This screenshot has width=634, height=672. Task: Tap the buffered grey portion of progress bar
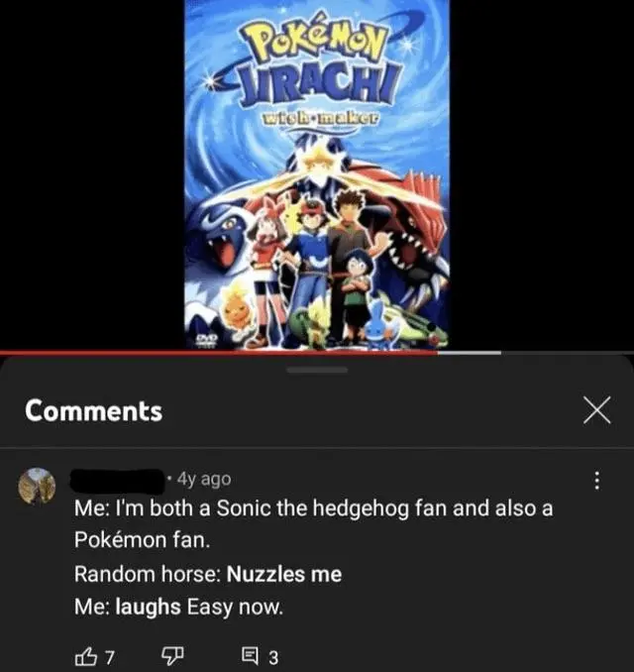[470, 353]
